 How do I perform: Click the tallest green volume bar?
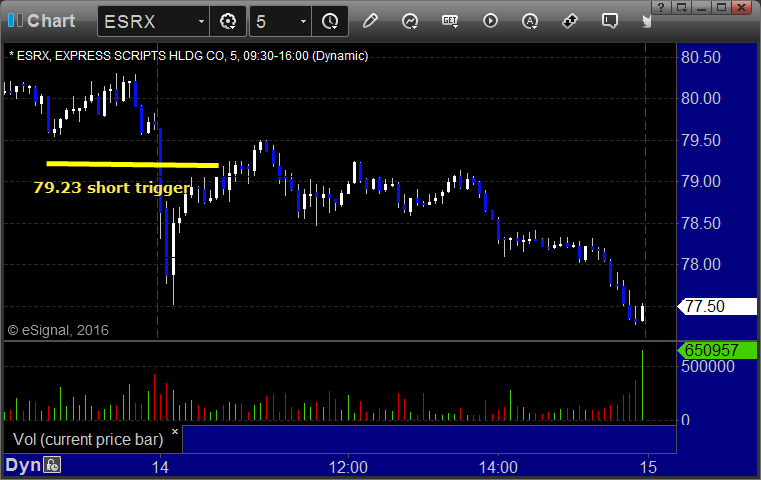pyautogui.click(x=643, y=385)
